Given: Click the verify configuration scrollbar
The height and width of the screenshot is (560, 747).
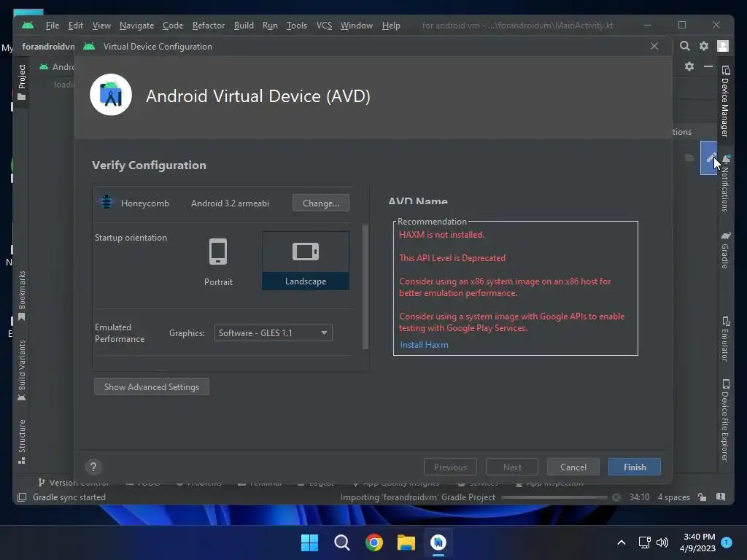Looking at the screenshot, I should [365, 286].
